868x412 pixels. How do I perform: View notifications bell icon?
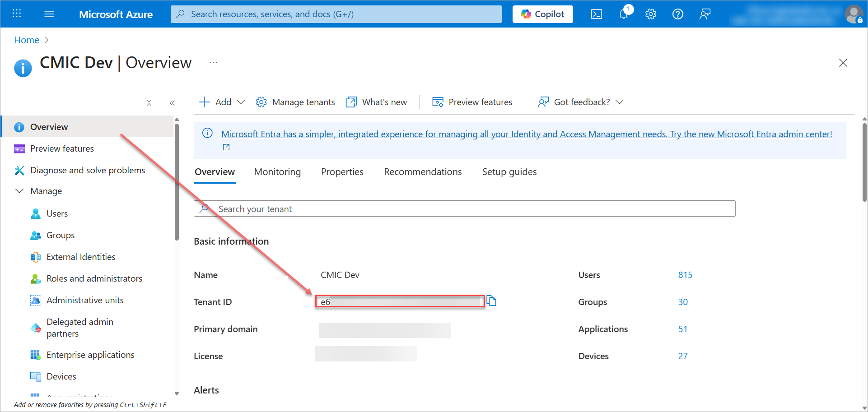coord(623,14)
